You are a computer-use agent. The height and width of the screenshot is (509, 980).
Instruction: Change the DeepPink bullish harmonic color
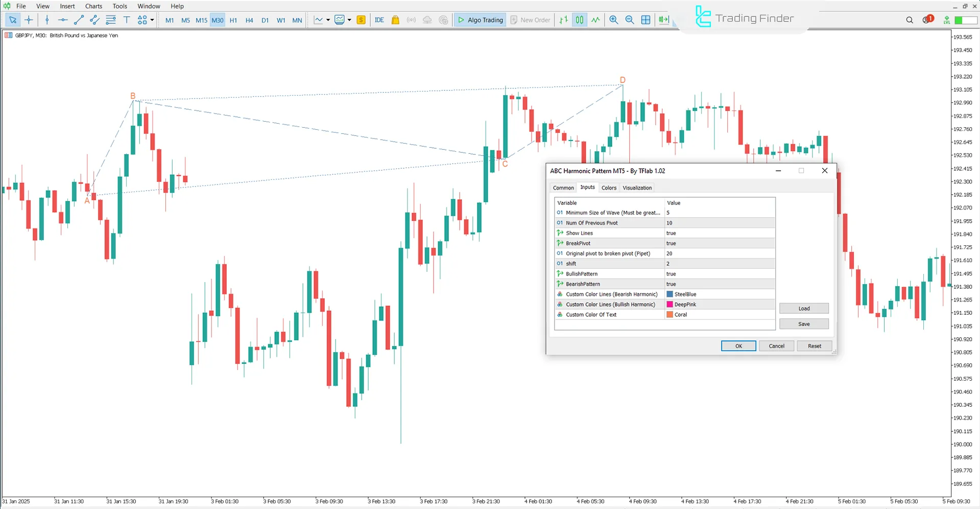click(720, 304)
